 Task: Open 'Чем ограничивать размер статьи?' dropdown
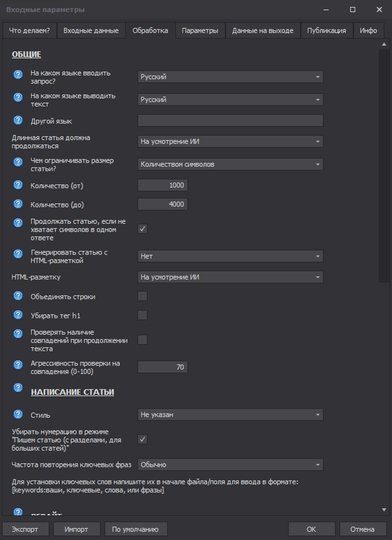pyautogui.click(x=230, y=164)
